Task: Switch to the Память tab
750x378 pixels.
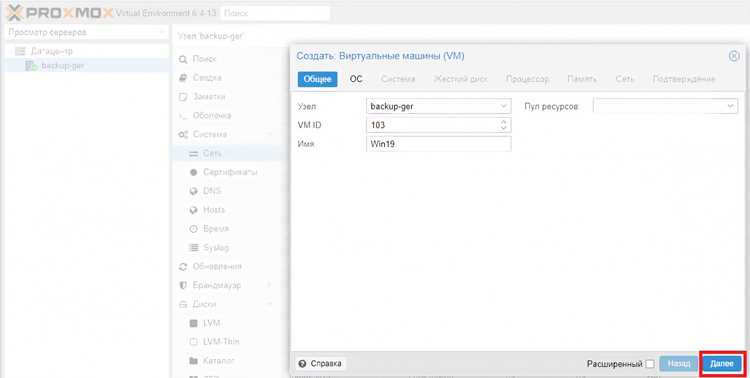Action: click(582, 79)
